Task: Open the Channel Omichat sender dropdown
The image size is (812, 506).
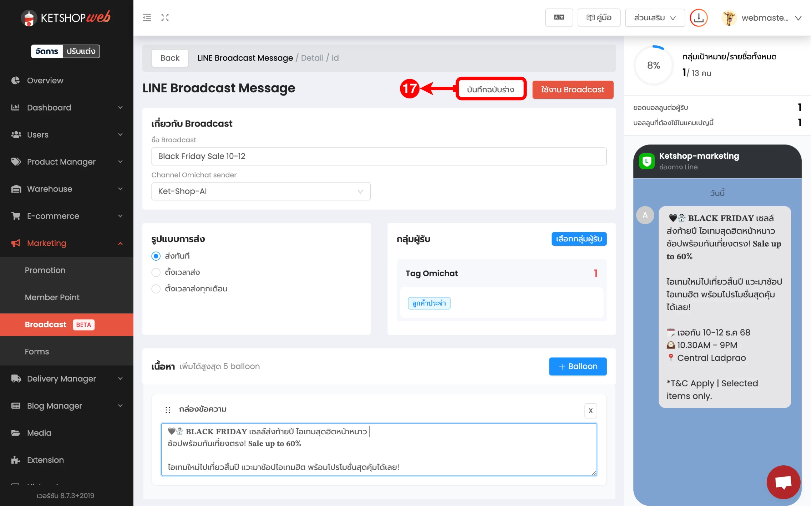Action: 260,191
